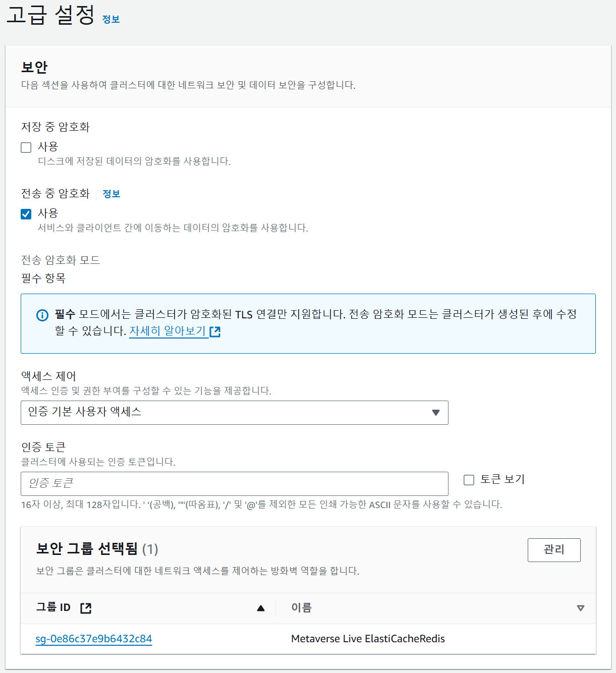Screen dimensions: 616x673
Task: Open the 액세스 제어 dropdown
Action: point(234,413)
